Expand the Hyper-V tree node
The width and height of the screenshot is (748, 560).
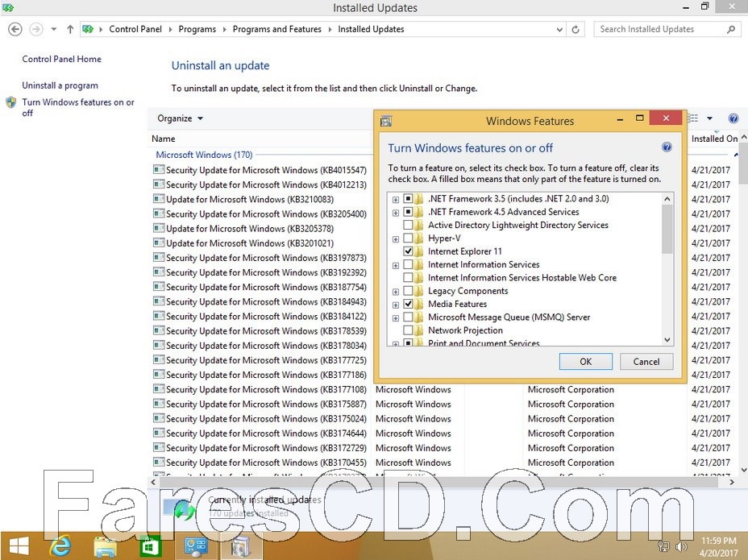click(396, 239)
